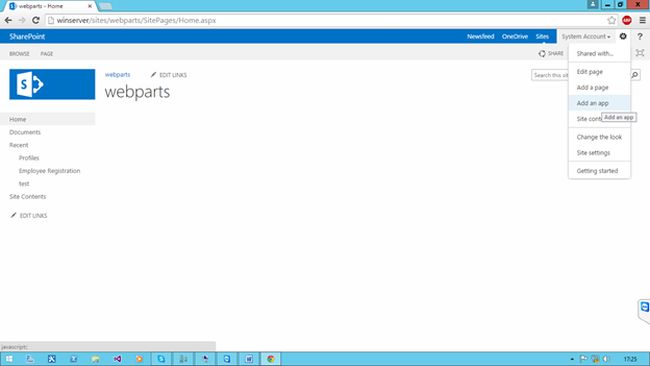The image size is (650, 366).
Task: Click the browser forward arrow
Action: click(x=22, y=20)
